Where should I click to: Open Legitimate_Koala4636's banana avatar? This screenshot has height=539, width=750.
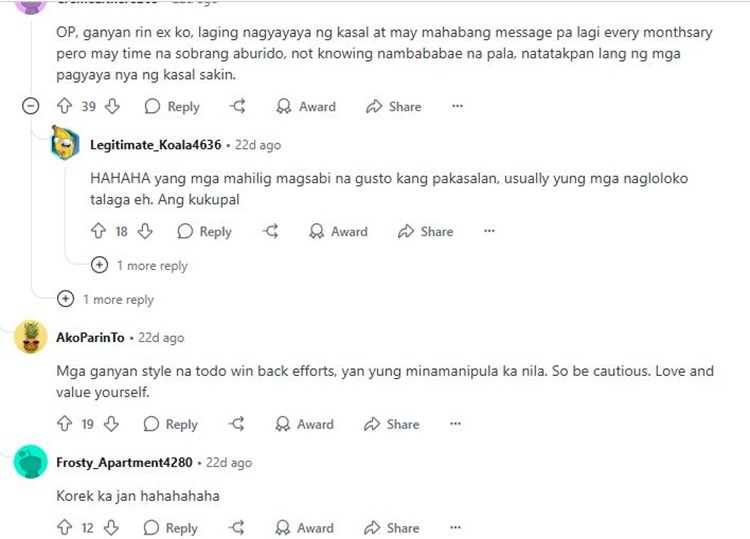coord(65,143)
